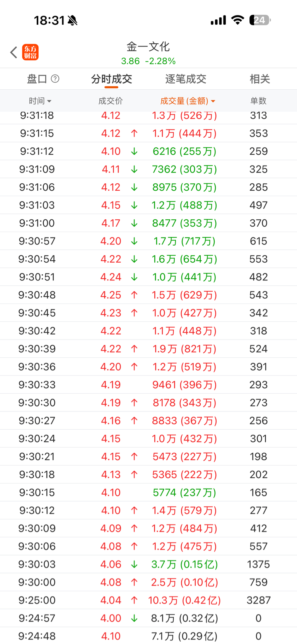Tap the battery indicator in the status bar
This screenshot has height=644, width=297.
coord(260,20)
